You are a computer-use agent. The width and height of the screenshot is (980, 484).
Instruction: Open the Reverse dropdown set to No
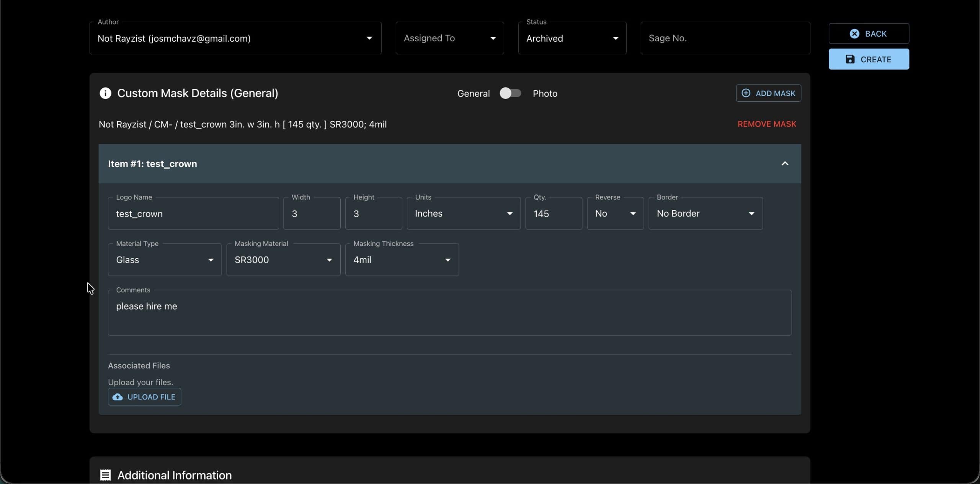coord(615,213)
